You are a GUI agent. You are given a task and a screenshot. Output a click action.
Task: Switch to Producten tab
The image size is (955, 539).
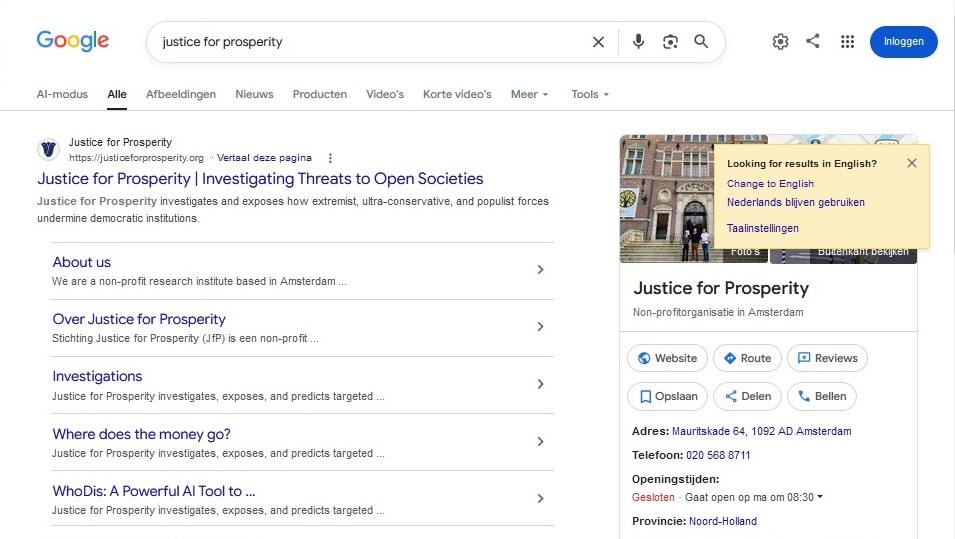320,94
